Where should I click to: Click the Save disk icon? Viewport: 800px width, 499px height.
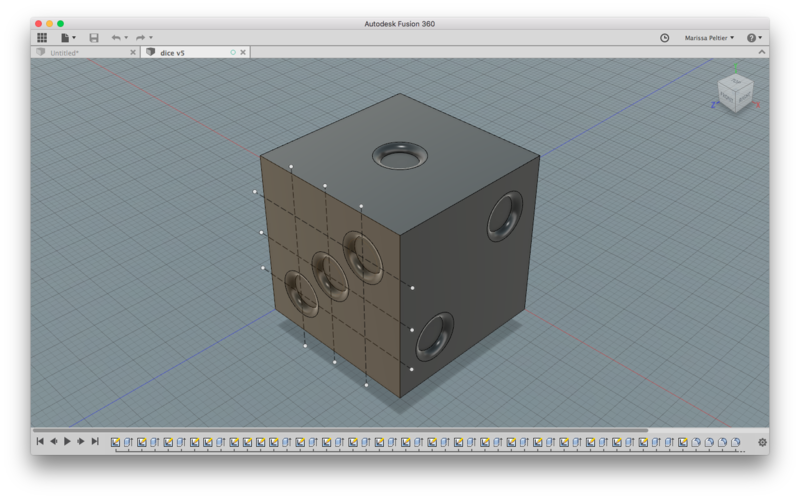tap(94, 37)
